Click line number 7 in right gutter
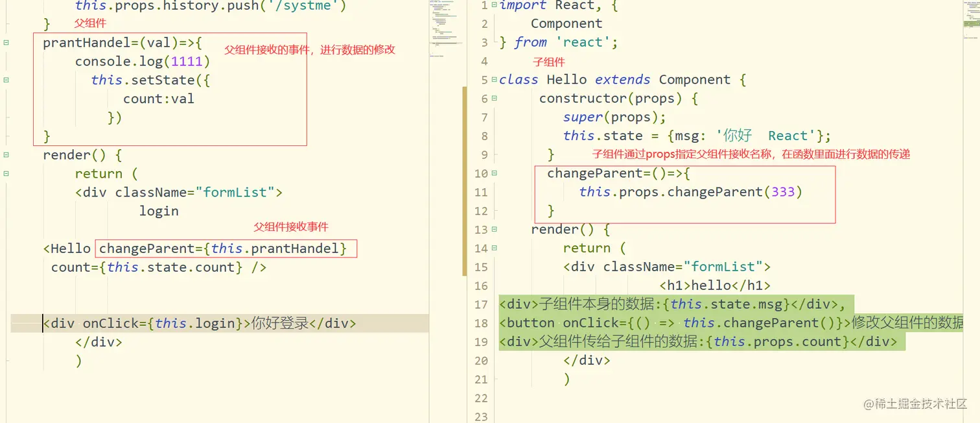Screen dimensions: 980x423 tap(484, 117)
